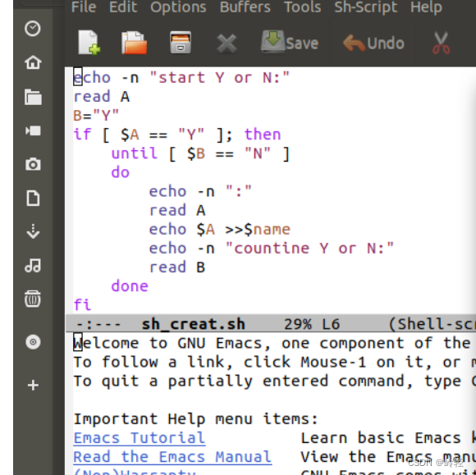
Task: Click the Close buffer X icon
Action: (x=227, y=43)
